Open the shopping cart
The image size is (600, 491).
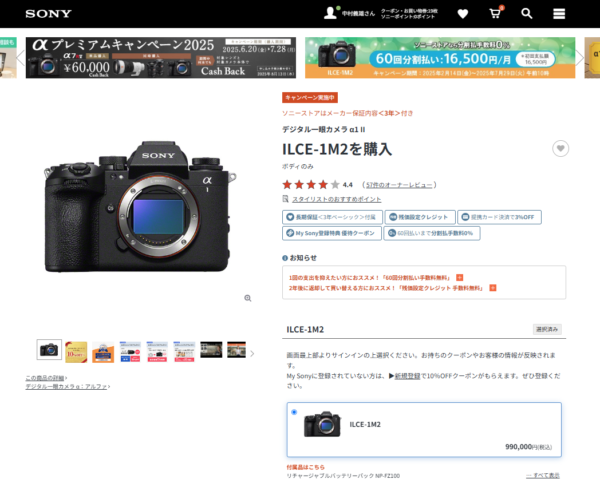point(495,13)
